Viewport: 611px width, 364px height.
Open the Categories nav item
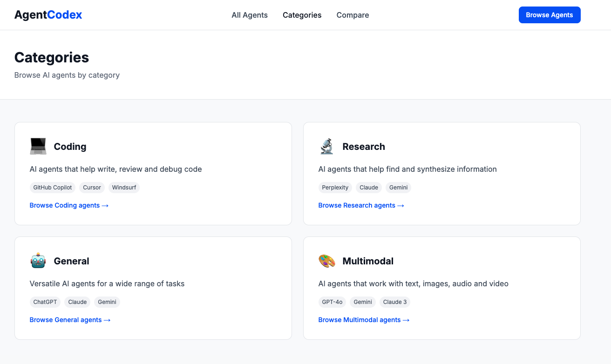coord(302,15)
